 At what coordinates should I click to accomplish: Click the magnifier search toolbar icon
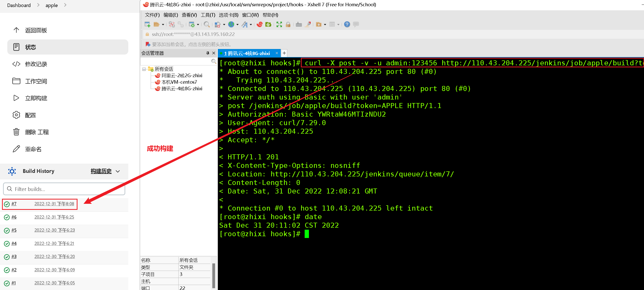tap(207, 24)
